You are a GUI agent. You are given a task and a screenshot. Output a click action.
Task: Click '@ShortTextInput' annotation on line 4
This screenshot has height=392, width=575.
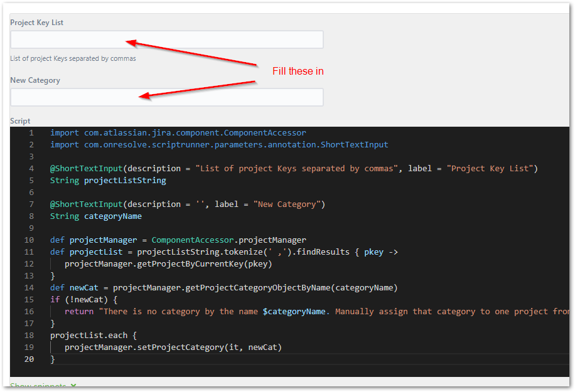pyautogui.click(x=86, y=169)
